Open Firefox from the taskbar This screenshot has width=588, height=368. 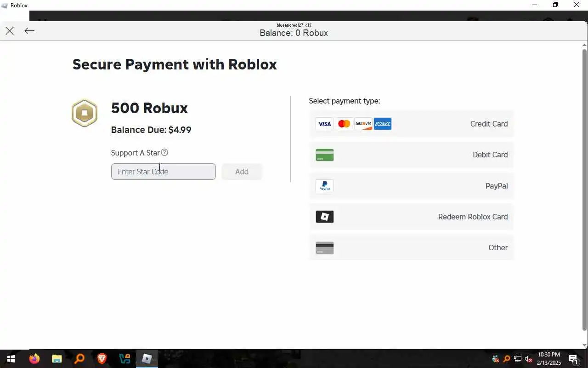tap(34, 359)
